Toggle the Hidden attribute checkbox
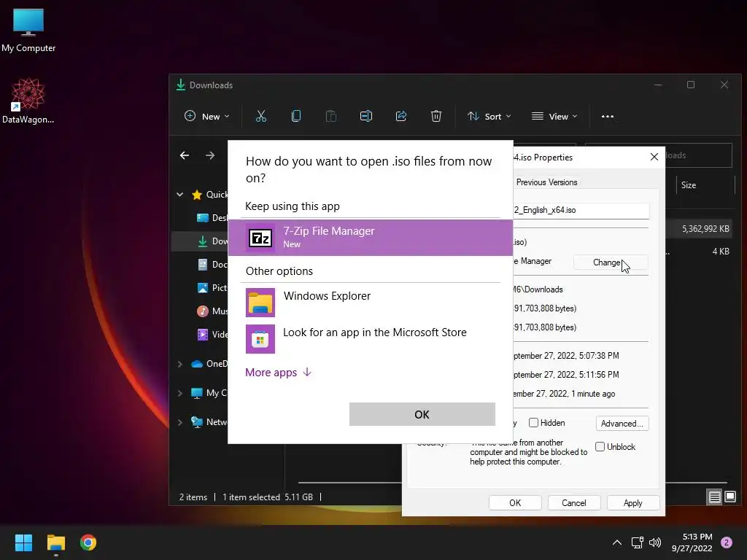747x560 pixels. coord(533,423)
